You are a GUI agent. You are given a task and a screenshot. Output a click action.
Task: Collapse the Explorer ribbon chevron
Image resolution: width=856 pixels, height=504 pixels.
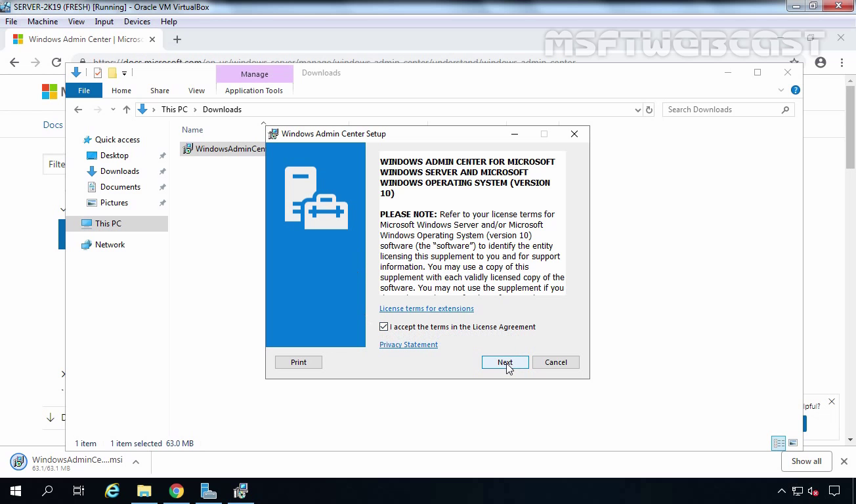click(781, 90)
